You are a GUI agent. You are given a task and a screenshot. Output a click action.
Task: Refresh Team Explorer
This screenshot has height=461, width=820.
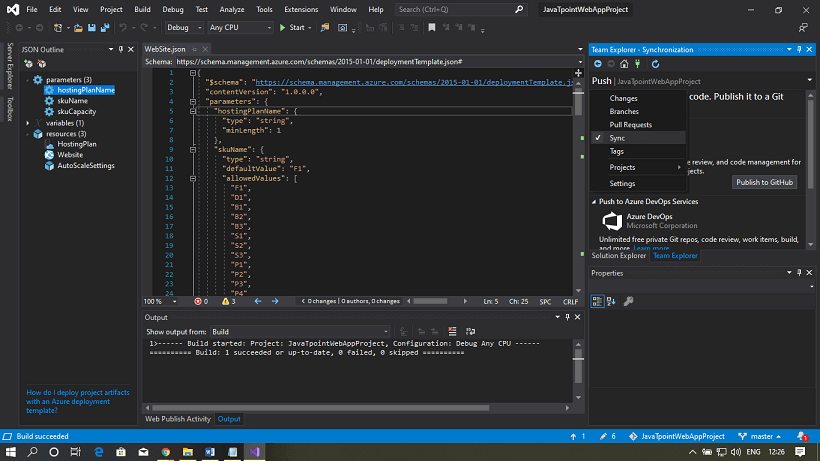click(655, 64)
